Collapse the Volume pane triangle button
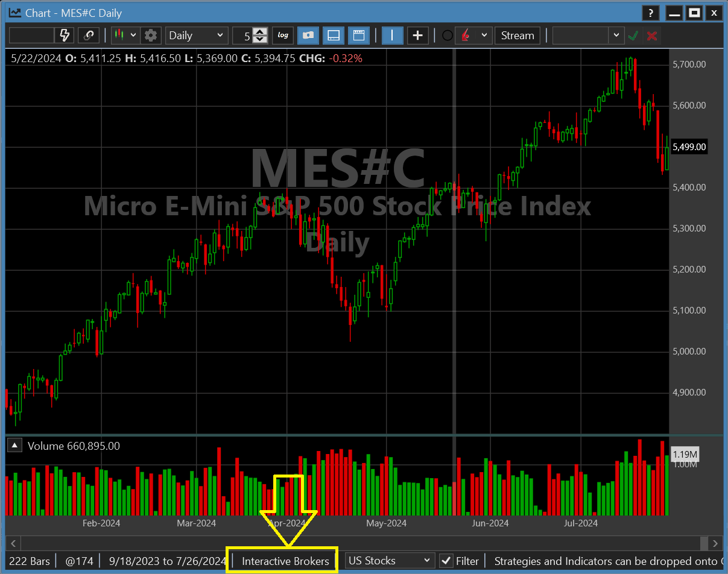728x574 pixels. [x=14, y=446]
